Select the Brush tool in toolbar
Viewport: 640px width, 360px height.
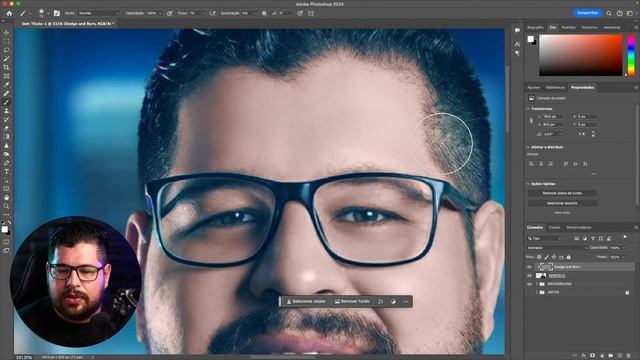6,102
